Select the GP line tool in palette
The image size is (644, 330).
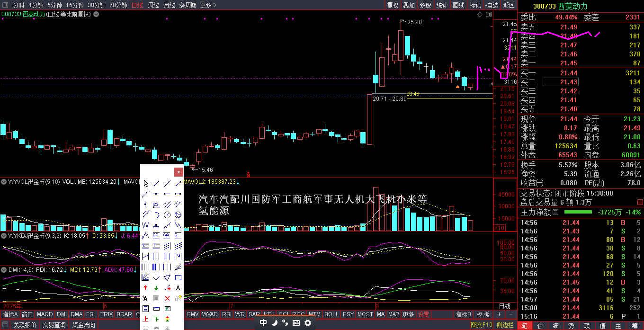156,235
